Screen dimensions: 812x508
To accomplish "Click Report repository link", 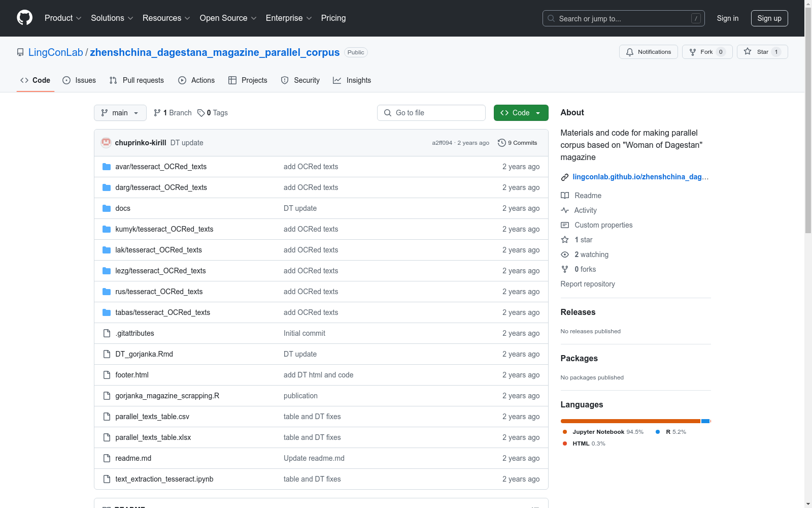I will (x=588, y=284).
